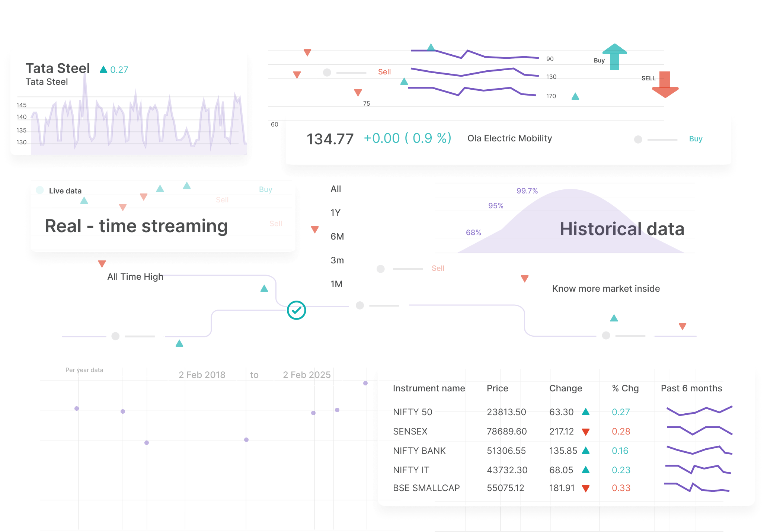Click the red SELL down-arrow icon
764x532 pixels.
pos(665,85)
